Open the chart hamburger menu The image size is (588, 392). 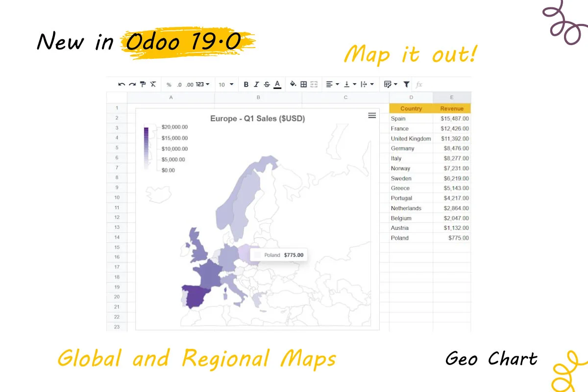(372, 115)
